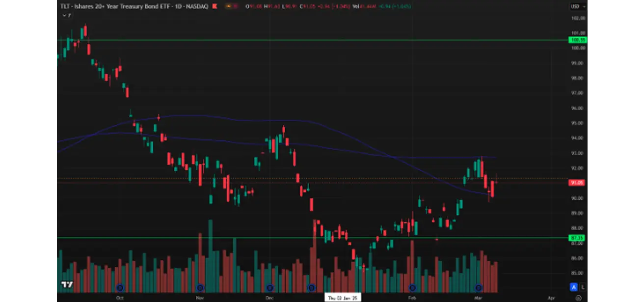
Task: Open the dividend marker above Oct
Action: pyautogui.click(x=119, y=288)
